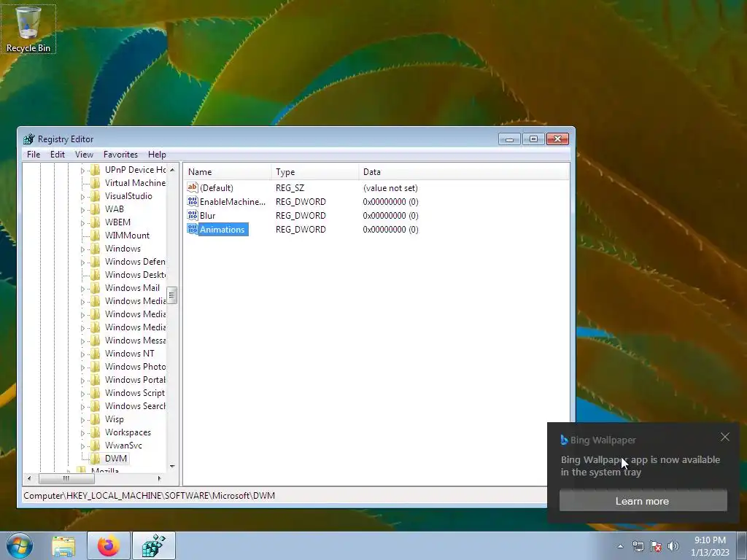Screen dimensions: 747x560
Task: Click the DWM folder icon
Action: point(96,459)
